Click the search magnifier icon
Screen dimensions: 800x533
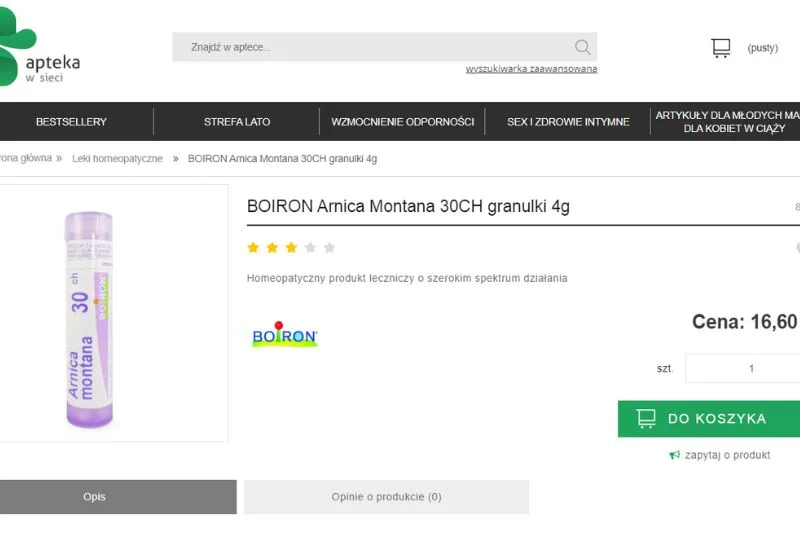click(x=582, y=47)
